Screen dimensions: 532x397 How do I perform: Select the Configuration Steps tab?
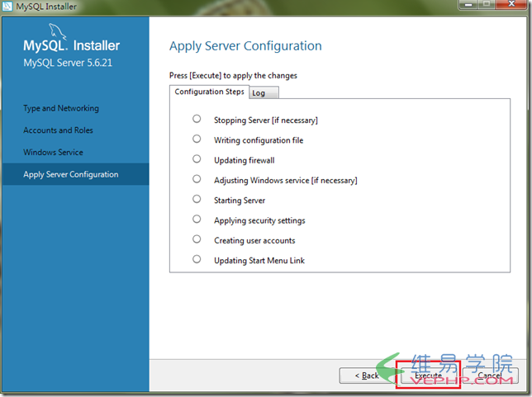tap(209, 92)
